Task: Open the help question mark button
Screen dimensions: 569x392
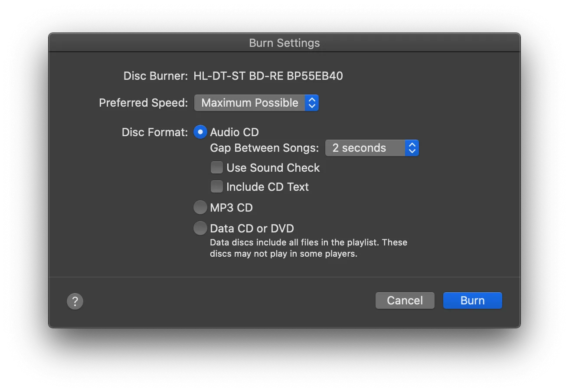Action: pyautogui.click(x=75, y=301)
